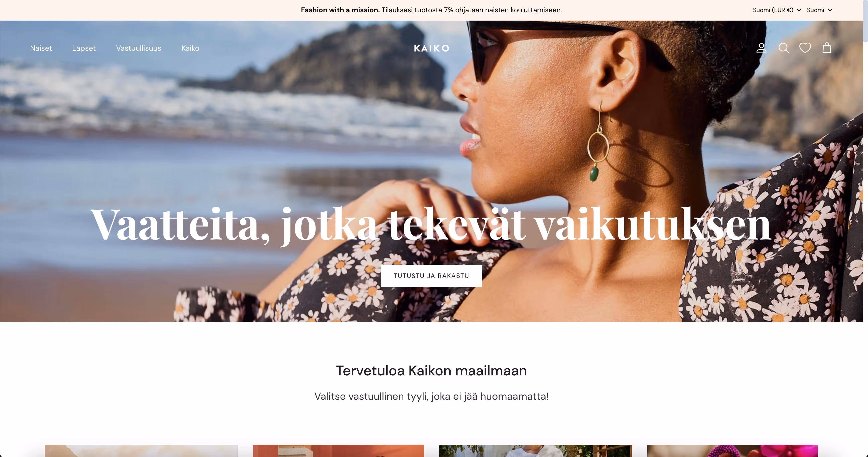Open the wishlist heart icon

tap(805, 48)
